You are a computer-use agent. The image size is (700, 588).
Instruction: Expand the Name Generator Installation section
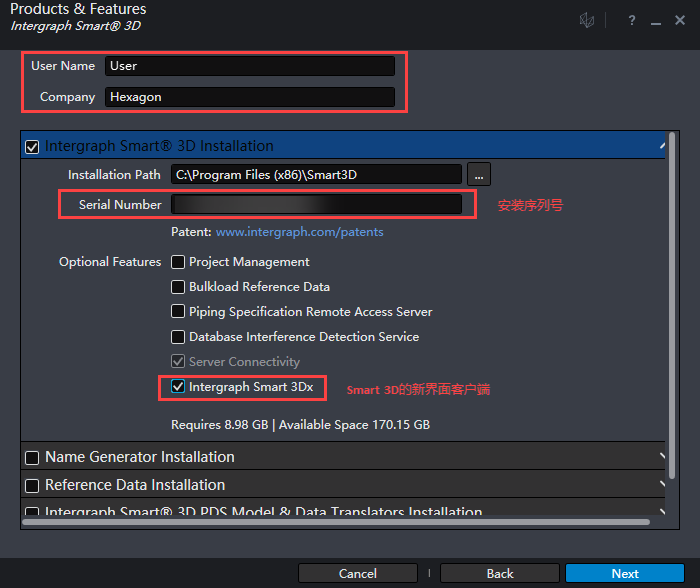(662, 457)
